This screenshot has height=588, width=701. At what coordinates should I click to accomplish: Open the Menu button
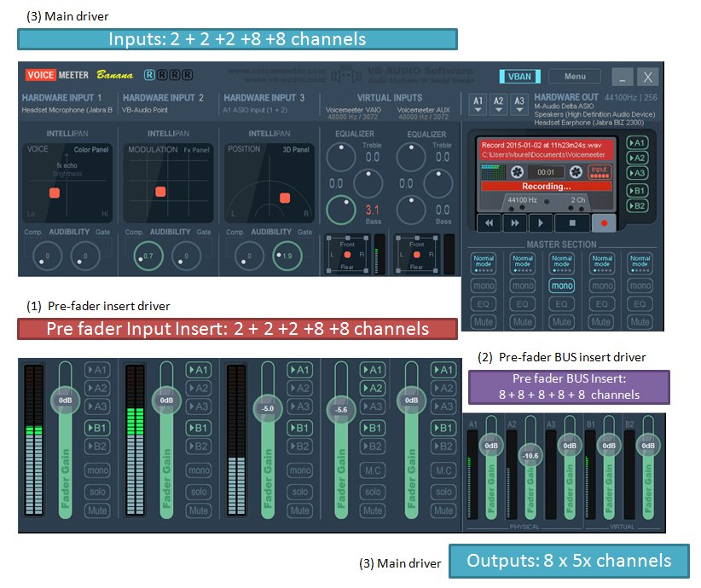[x=575, y=77]
